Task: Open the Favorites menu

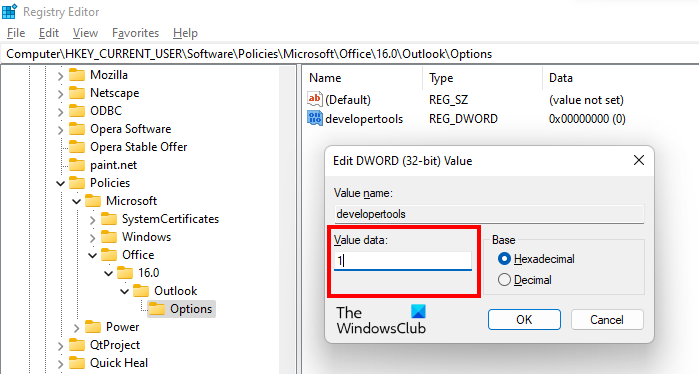Action: point(136,33)
